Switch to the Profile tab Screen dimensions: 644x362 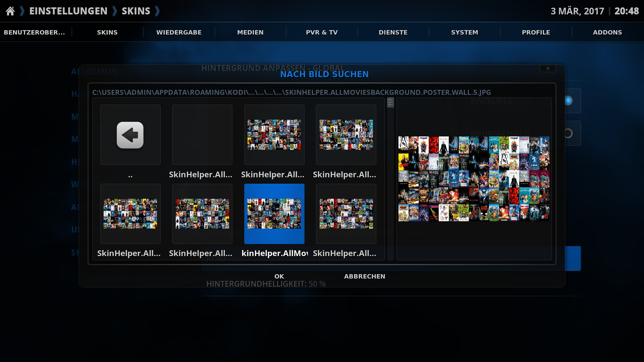(536, 33)
